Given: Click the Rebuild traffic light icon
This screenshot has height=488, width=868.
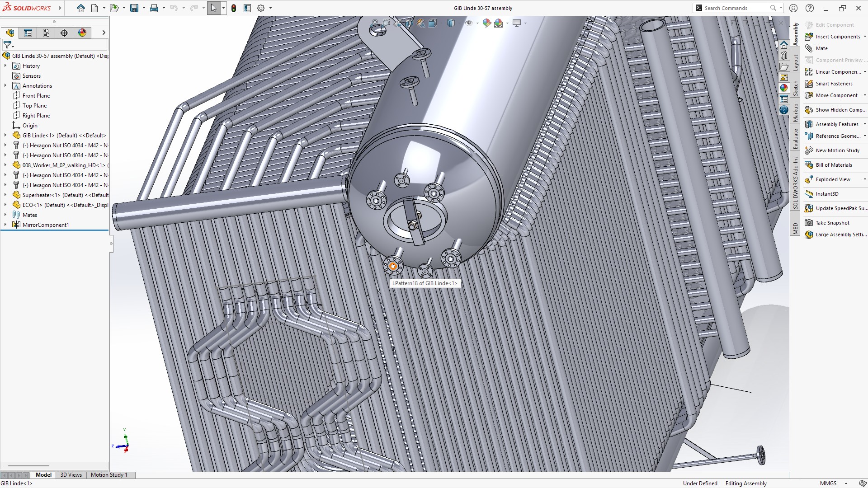Looking at the screenshot, I should pos(234,8).
